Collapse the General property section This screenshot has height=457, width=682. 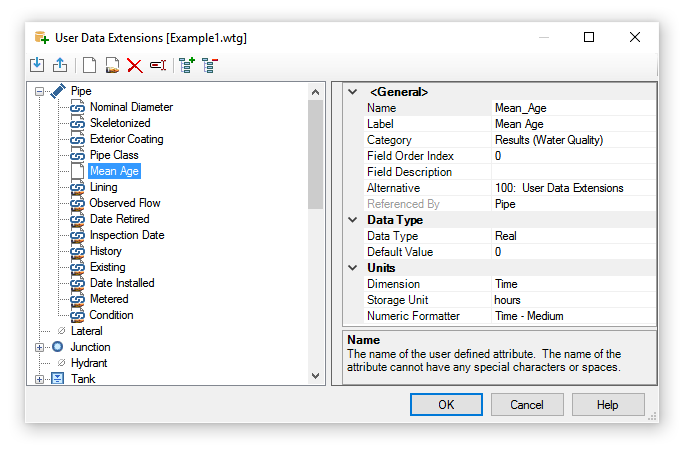click(x=352, y=92)
